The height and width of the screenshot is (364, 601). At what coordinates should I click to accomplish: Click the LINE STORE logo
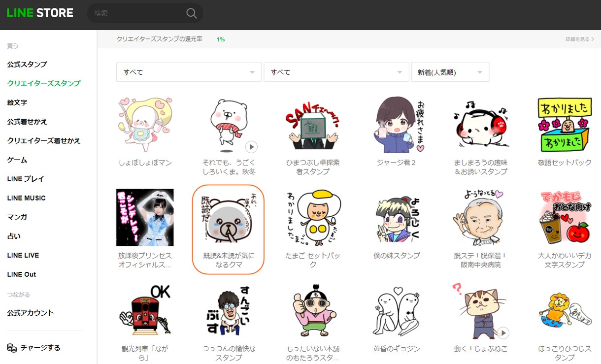tap(40, 13)
